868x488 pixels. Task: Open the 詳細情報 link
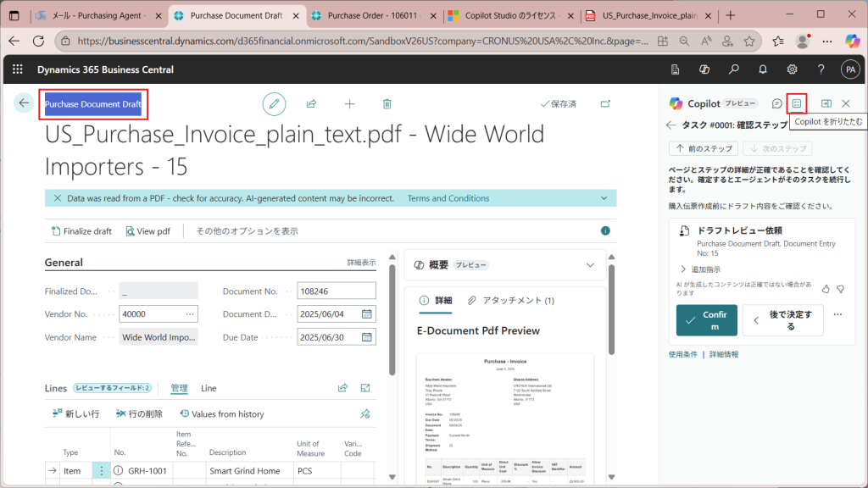(724, 354)
